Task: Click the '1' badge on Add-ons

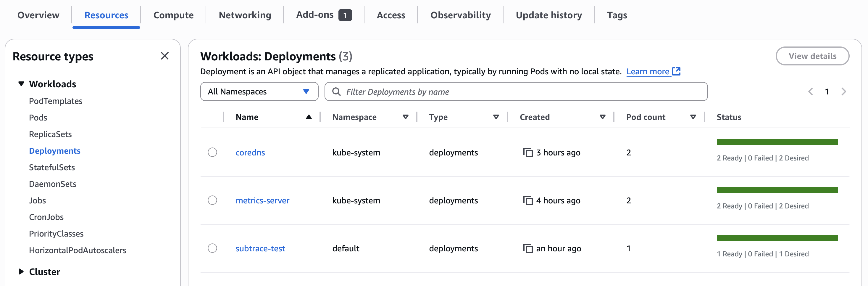Action: [345, 15]
